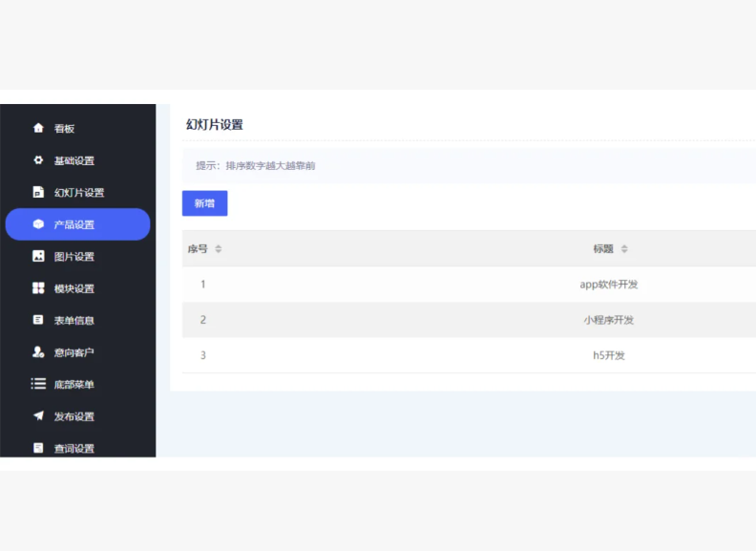Click the cube icon beside 产品设置
Image resolution: width=756 pixels, height=551 pixels.
pyautogui.click(x=38, y=224)
